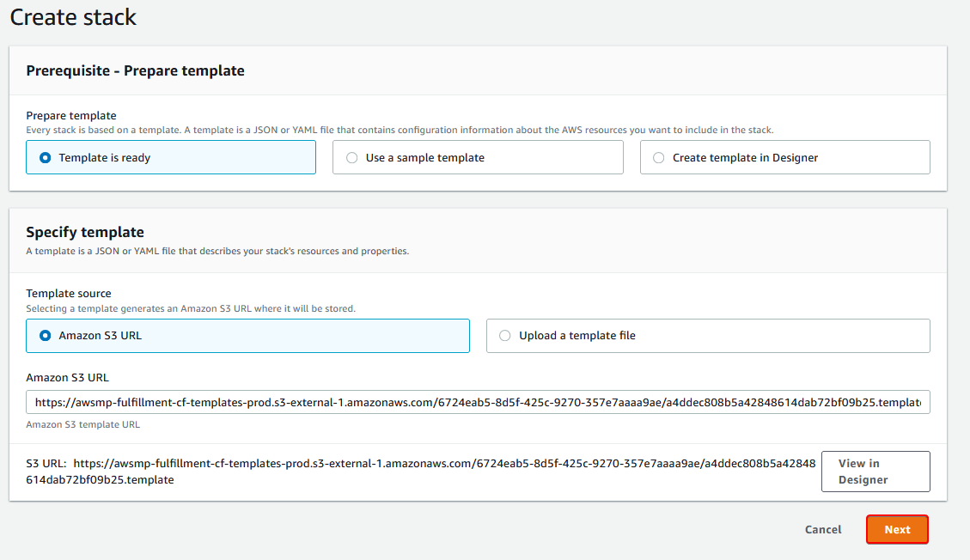
Task: Choose 'Upload a template file' source
Action: 505,336
